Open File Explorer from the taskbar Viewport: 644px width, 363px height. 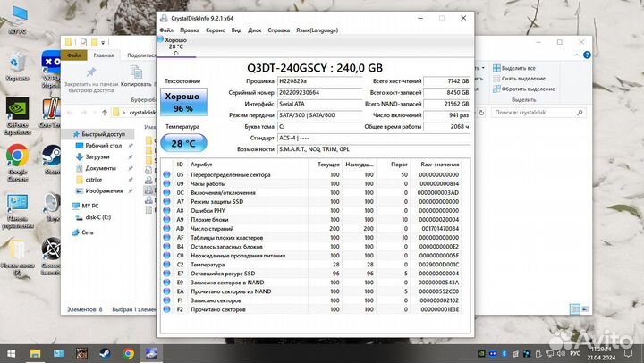click(35, 353)
